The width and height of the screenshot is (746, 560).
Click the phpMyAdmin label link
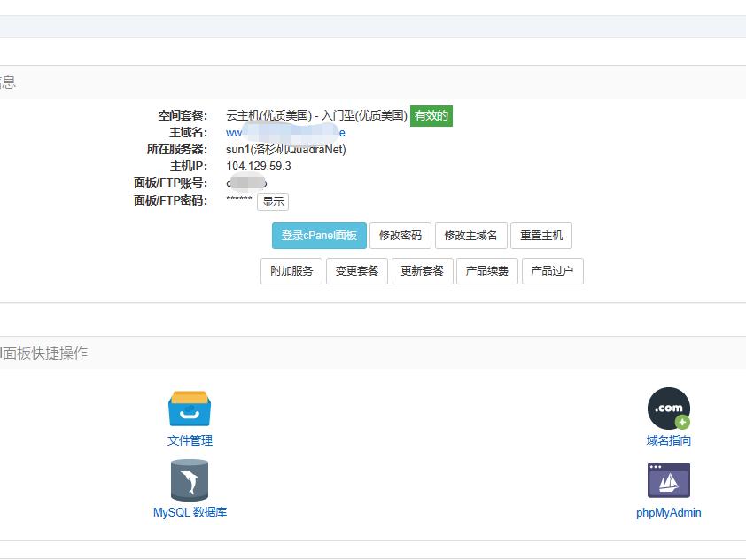click(x=669, y=512)
